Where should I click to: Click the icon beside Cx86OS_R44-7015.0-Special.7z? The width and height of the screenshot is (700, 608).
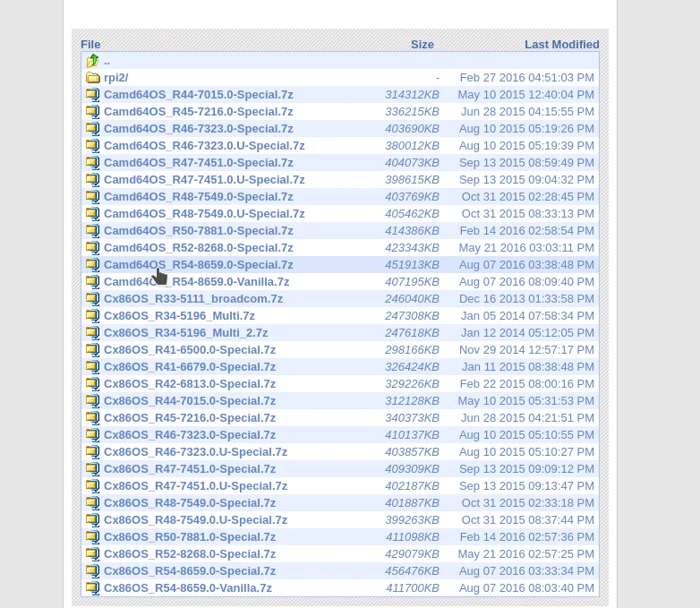coord(93,401)
